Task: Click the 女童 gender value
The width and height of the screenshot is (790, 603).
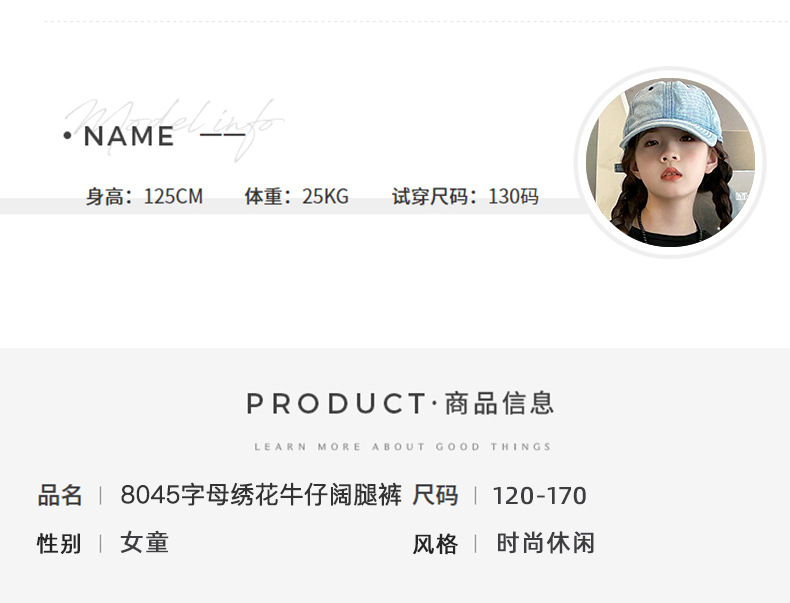Action: 144,543
